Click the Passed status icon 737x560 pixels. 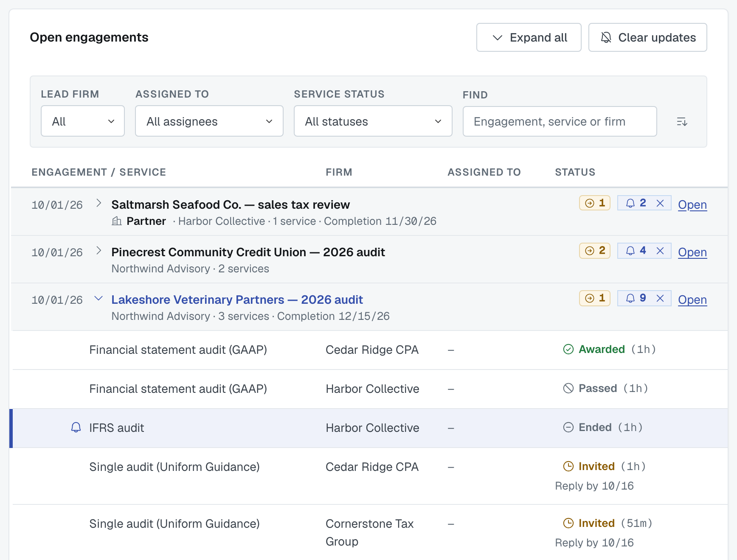click(x=568, y=388)
